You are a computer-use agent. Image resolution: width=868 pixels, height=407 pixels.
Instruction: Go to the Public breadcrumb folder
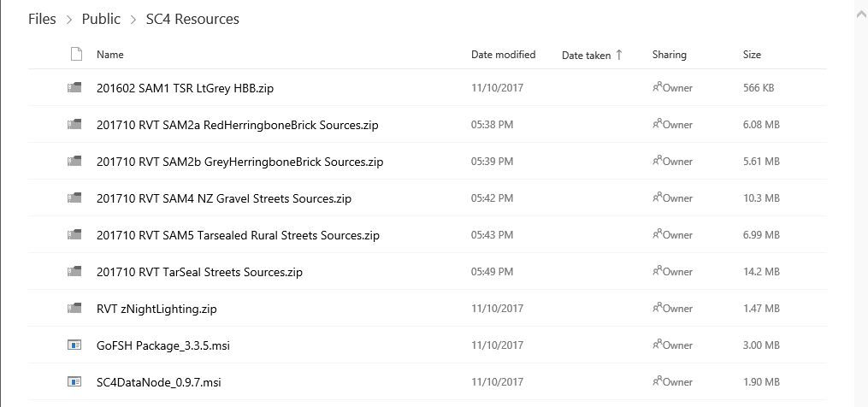101,19
